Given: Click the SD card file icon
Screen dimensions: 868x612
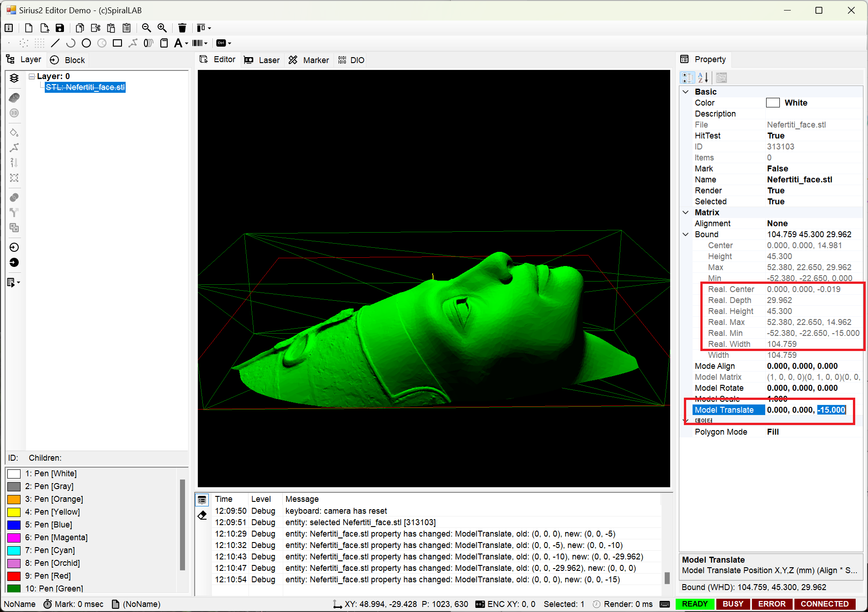Looking at the screenshot, I should (164, 43).
